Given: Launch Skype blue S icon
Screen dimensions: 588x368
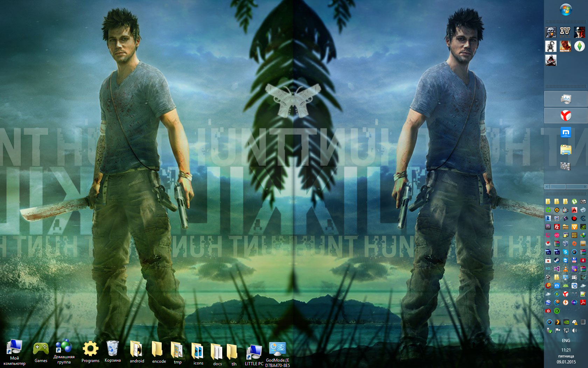Looking at the screenshot, I should (566, 252).
